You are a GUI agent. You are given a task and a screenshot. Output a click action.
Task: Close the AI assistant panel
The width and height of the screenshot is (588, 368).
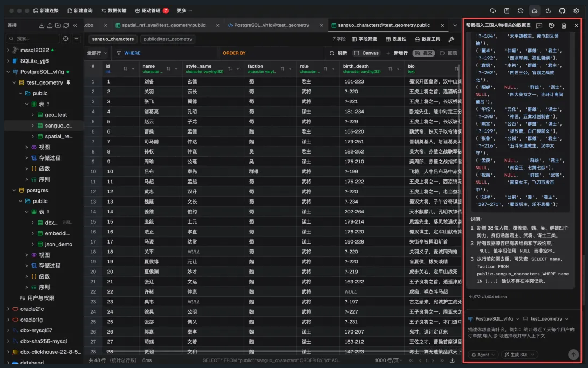pos(576,25)
